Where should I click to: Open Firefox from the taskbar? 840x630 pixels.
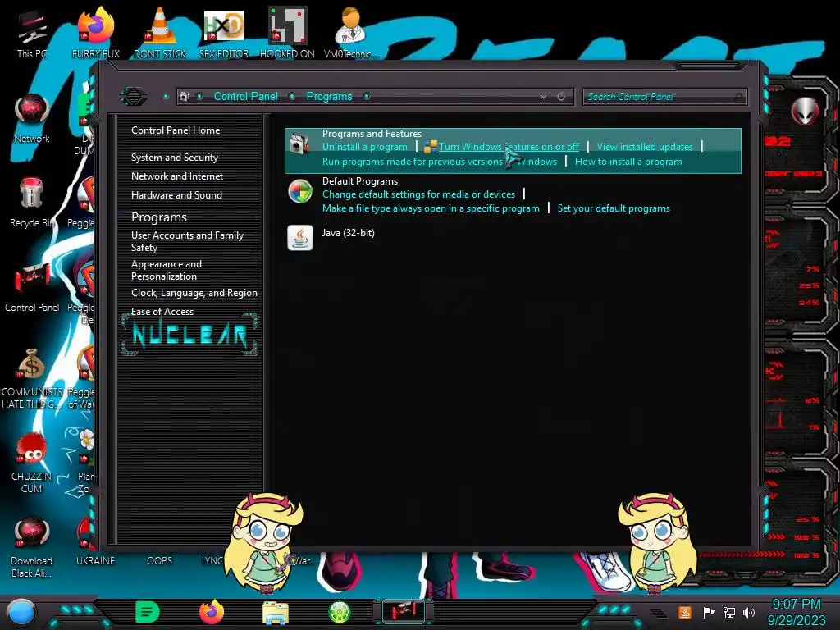coord(212,612)
